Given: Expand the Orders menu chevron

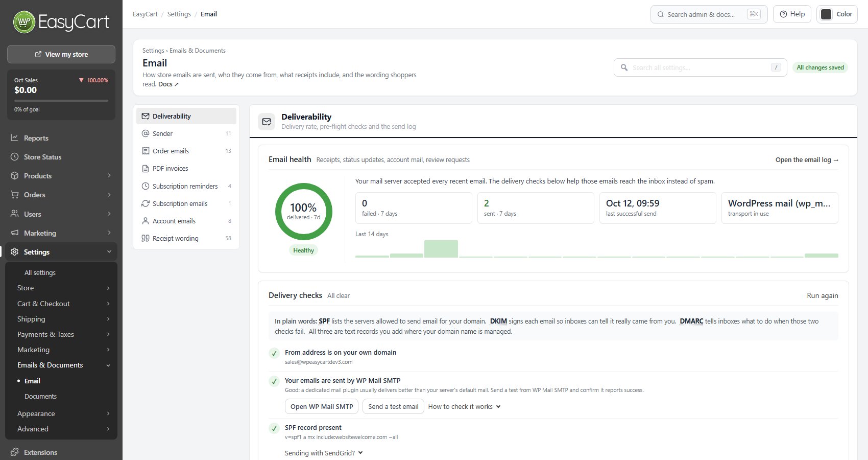Looking at the screenshot, I should tap(109, 195).
